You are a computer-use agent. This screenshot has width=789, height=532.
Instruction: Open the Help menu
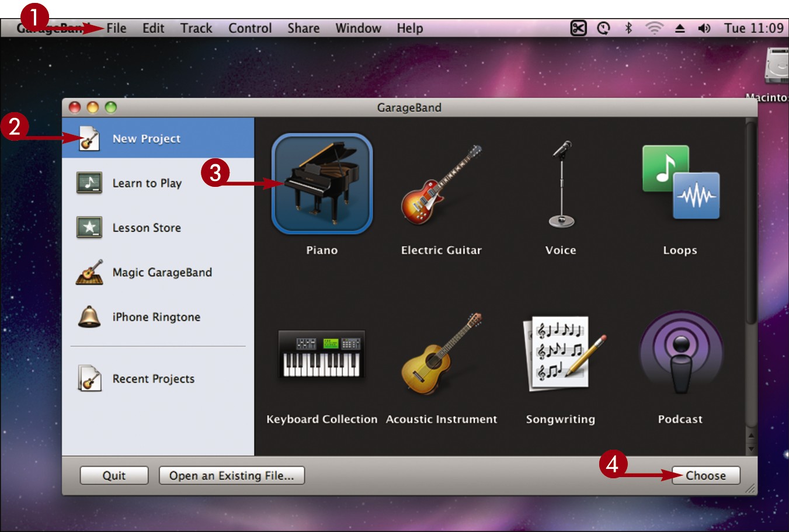click(410, 28)
